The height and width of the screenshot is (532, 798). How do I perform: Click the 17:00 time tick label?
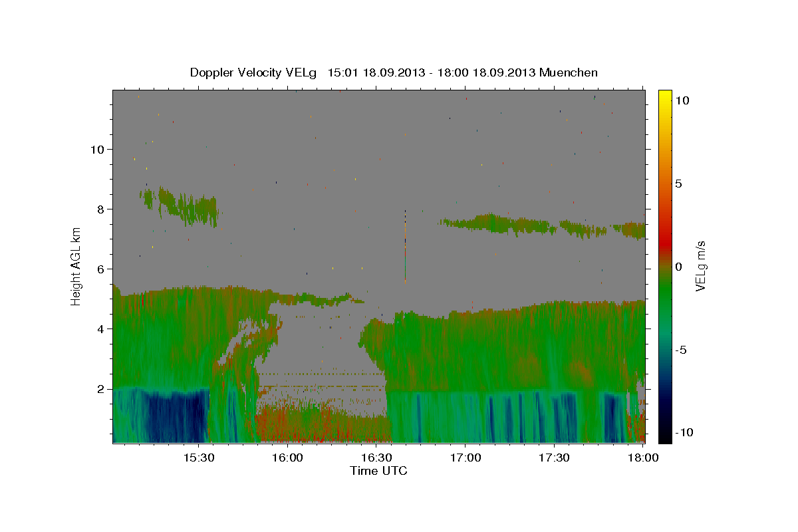465,458
